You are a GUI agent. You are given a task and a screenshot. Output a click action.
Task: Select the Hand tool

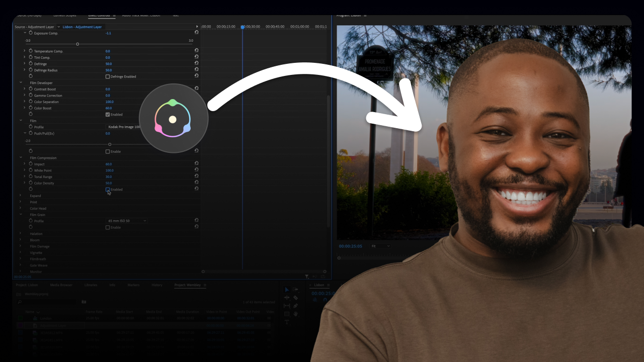point(296,313)
